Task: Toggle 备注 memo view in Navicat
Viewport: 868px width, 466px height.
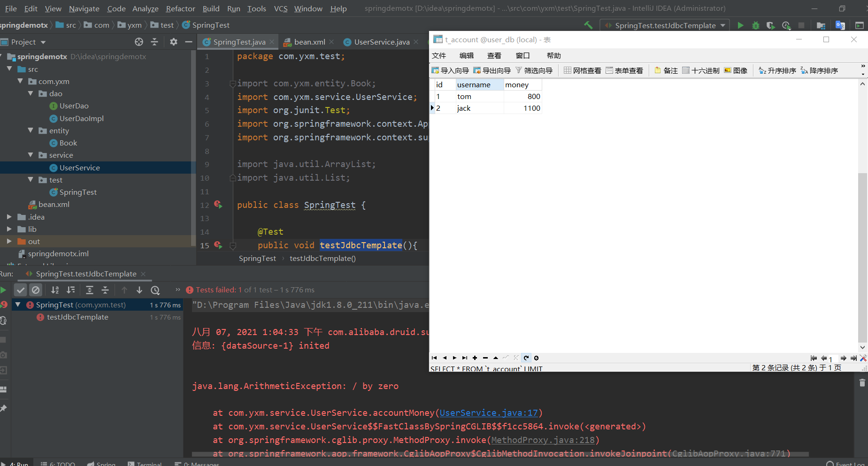Action: [x=666, y=70]
